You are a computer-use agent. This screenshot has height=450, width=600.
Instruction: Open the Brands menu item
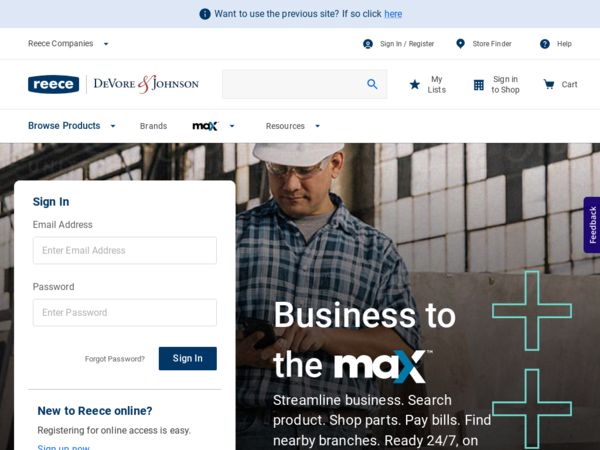[153, 126]
